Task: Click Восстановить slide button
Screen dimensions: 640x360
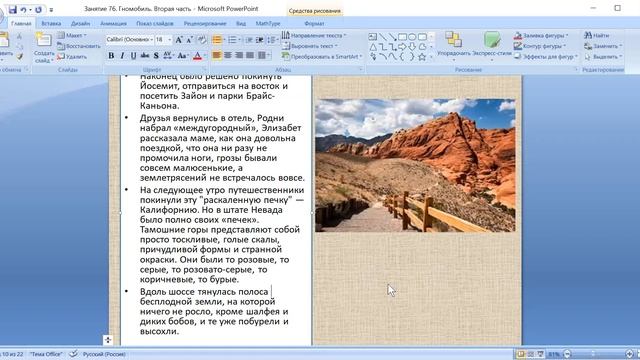Action: pos(79,46)
